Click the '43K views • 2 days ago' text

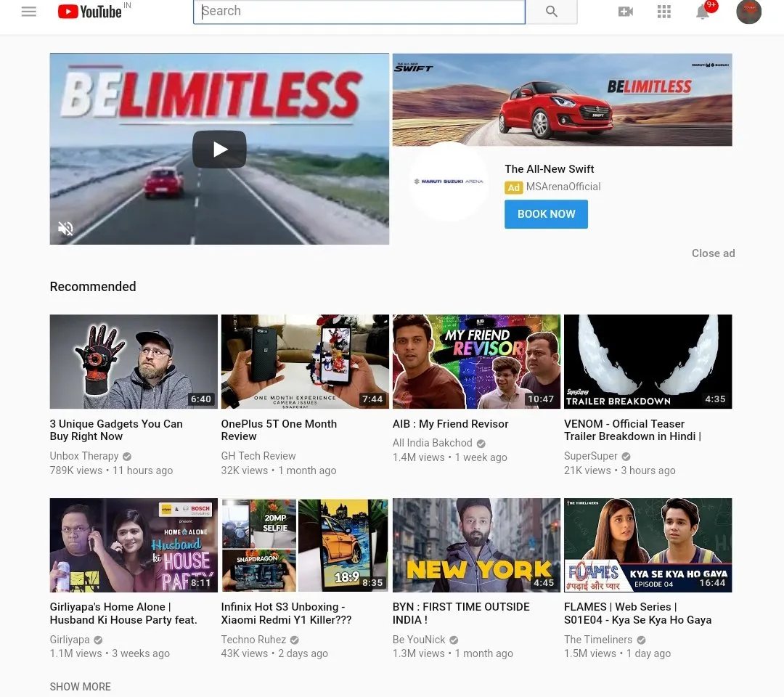(x=274, y=653)
